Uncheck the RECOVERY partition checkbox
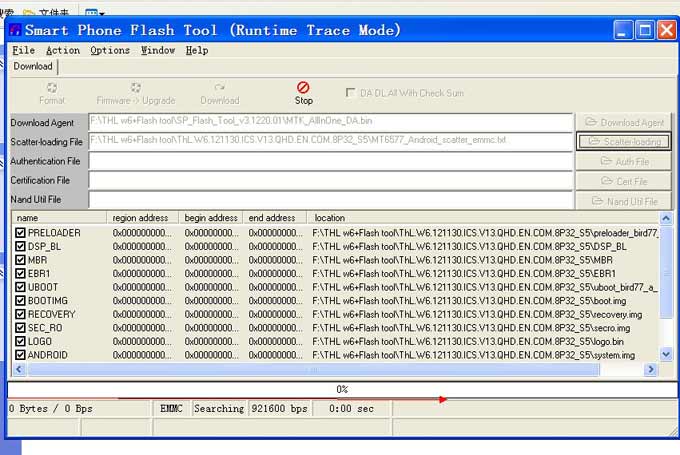 click(x=20, y=314)
